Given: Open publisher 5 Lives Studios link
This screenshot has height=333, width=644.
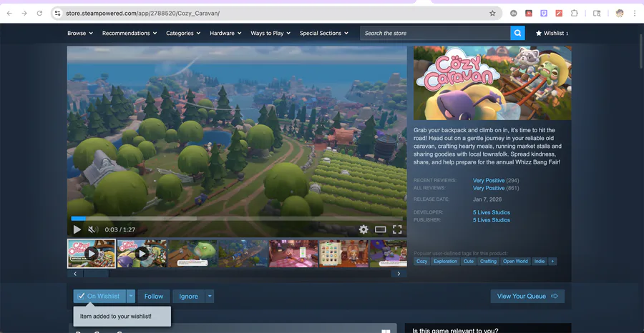Looking at the screenshot, I should point(491,220).
